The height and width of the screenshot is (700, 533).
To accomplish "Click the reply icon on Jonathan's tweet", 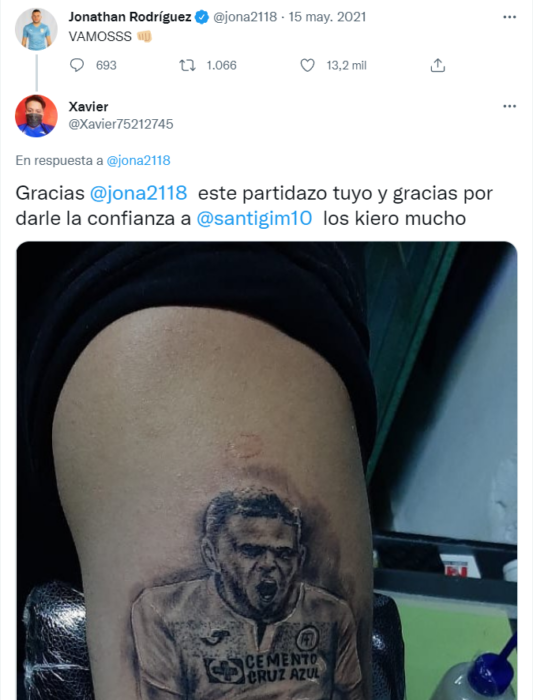I will tap(77, 65).
